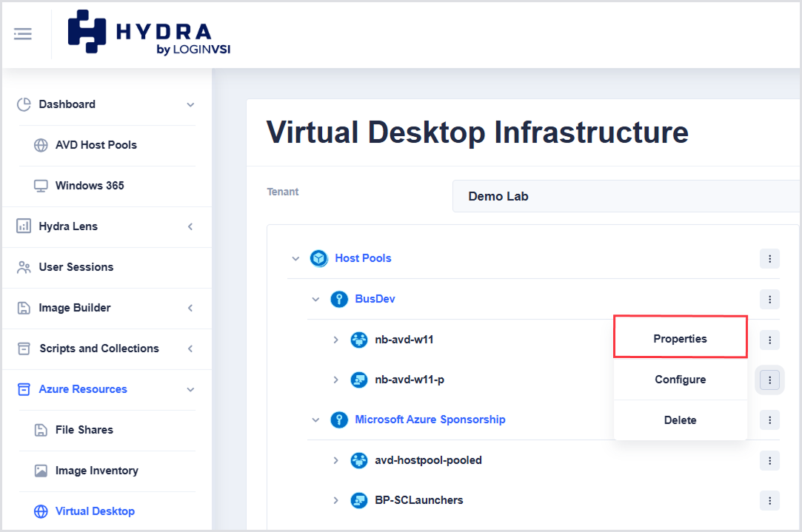Image resolution: width=802 pixels, height=532 pixels.
Task: Open the three-dot menu for avd-hostpool-pooled
Action: pos(769,461)
